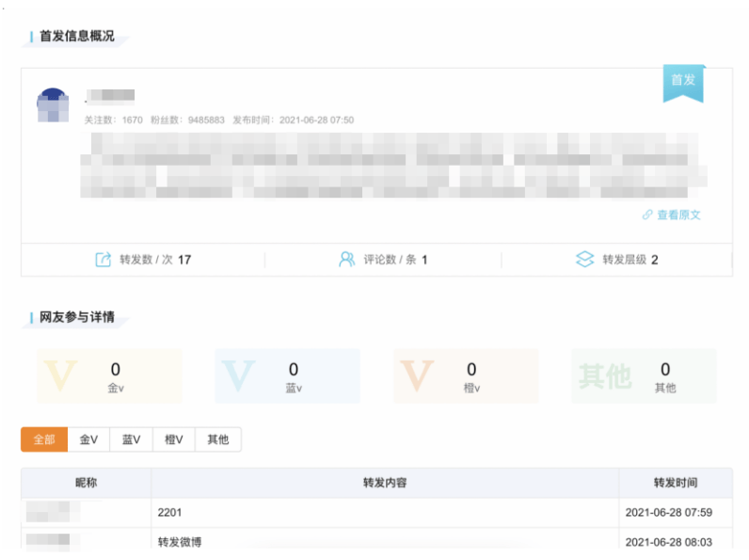Click the blurred nickname in 转发微博 row

tap(49, 542)
